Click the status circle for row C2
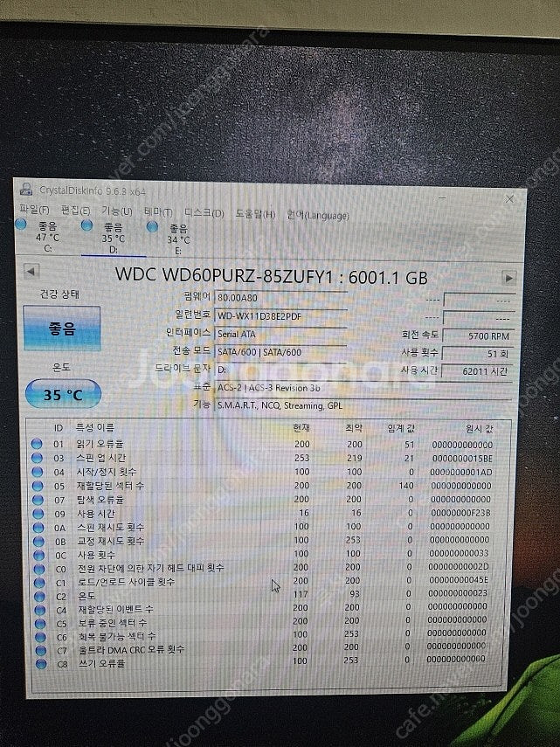560x747 pixels. point(40,596)
